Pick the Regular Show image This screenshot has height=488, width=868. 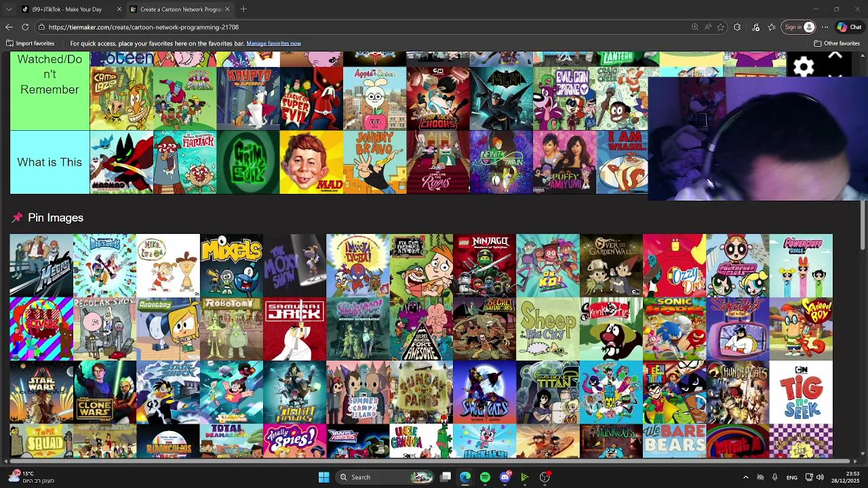pyautogui.click(x=104, y=329)
